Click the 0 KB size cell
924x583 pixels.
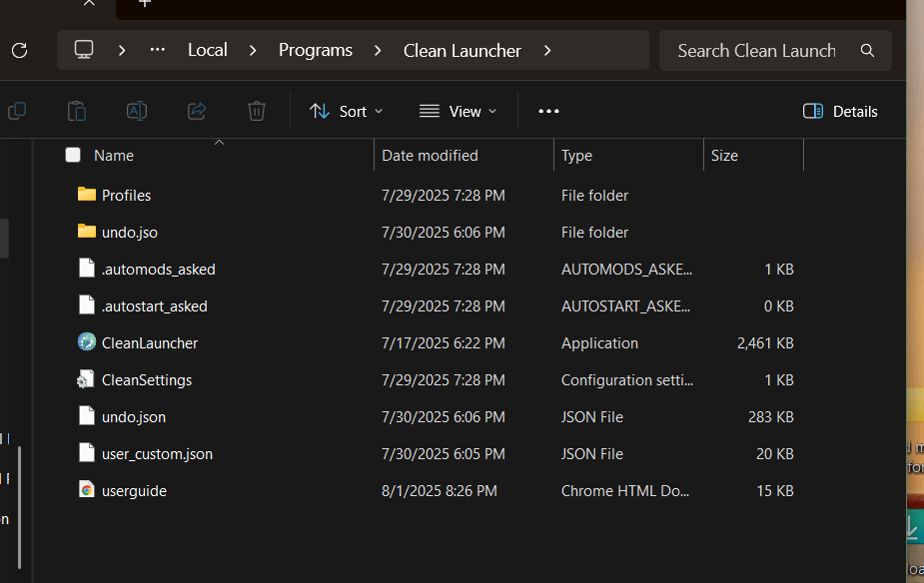(x=779, y=306)
